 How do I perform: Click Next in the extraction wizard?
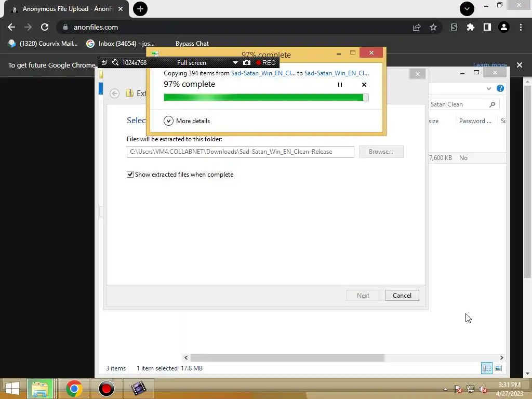pyautogui.click(x=363, y=296)
